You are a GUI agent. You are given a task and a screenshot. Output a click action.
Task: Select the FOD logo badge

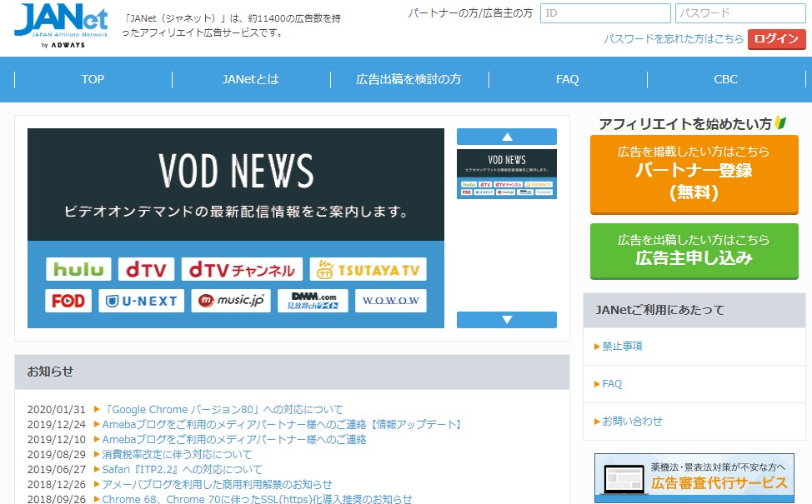pyautogui.click(x=68, y=301)
